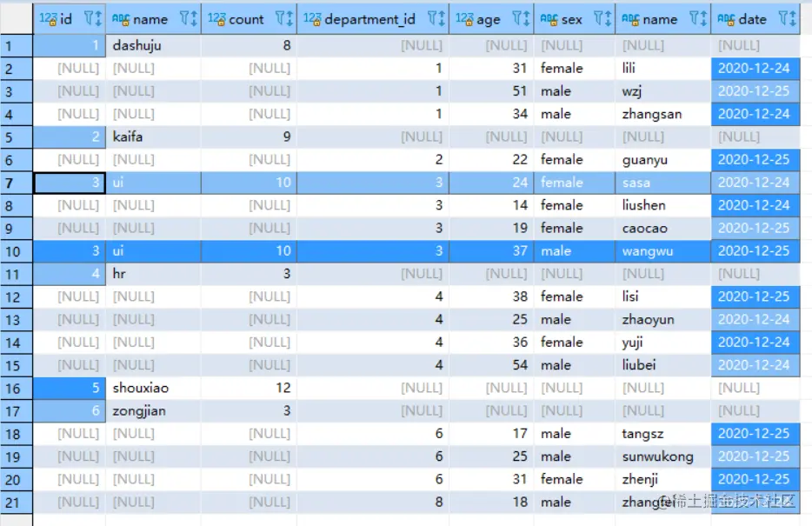Screen dimensions: 812x526
Task: Click the 'liubei' name cell
Action: coord(663,365)
